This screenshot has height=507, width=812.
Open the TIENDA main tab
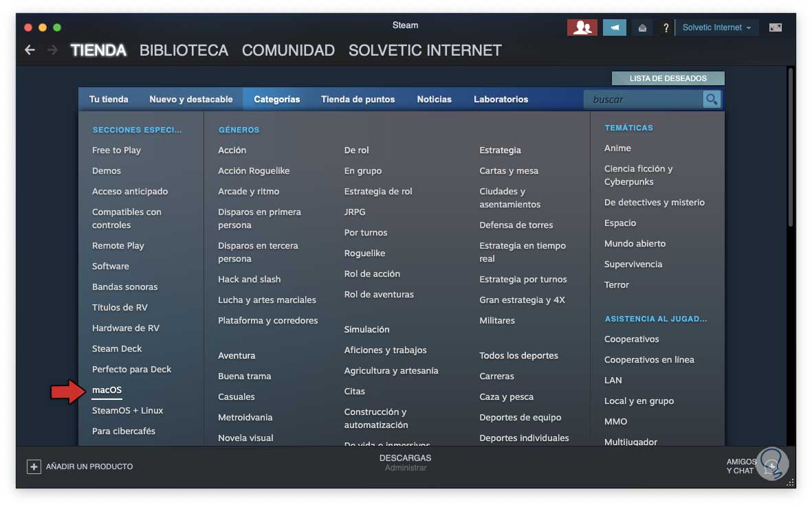tap(98, 50)
